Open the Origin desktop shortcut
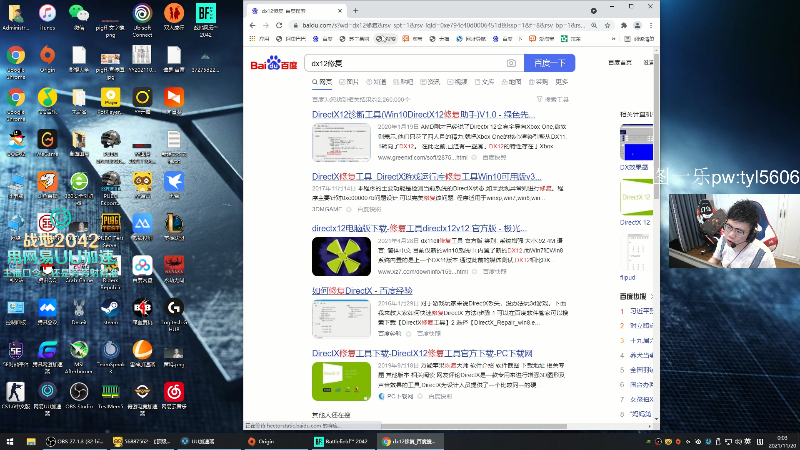800x450 pixels. tap(47, 59)
